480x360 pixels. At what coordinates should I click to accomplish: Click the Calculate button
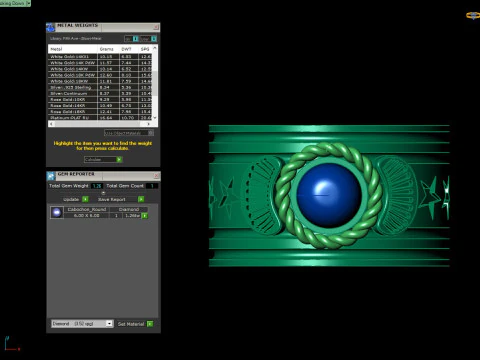pyautogui.click(x=103, y=160)
